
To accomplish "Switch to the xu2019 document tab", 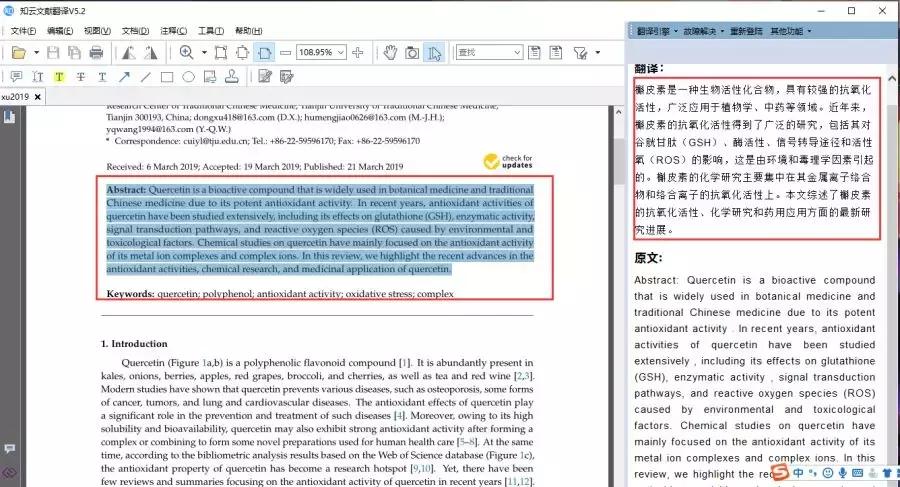I will tap(15, 96).
